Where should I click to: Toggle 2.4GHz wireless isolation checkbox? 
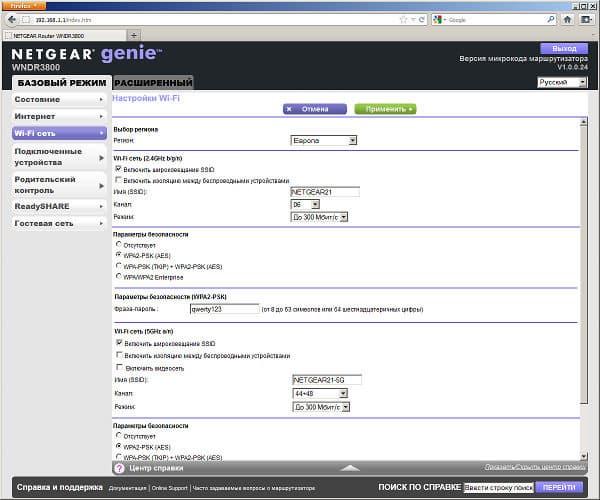[x=118, y=179]
